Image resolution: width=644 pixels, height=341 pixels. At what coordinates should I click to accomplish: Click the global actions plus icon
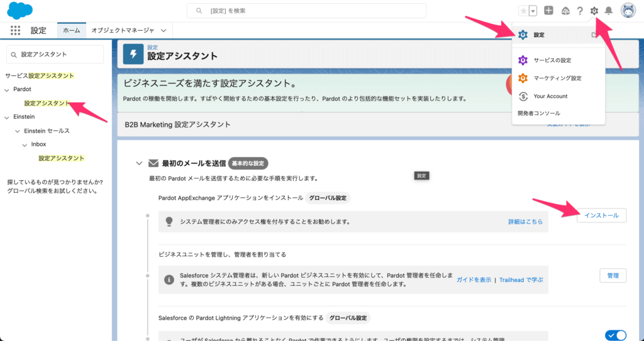[548, 11]
